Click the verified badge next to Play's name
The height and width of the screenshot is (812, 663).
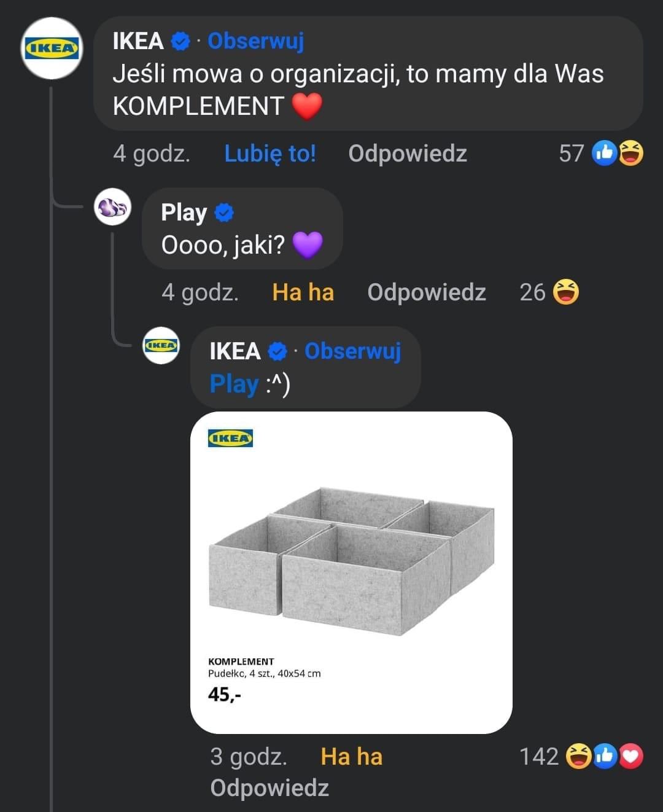[225, 213]
